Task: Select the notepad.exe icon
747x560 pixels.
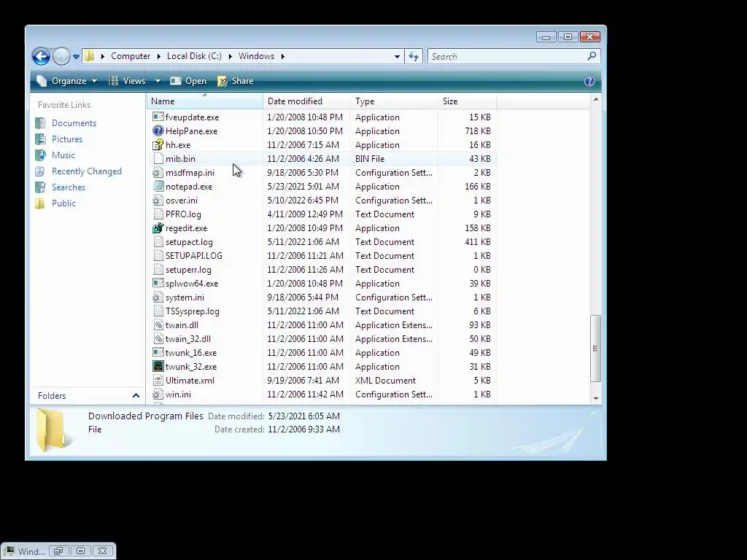Action: pos(158,186)
